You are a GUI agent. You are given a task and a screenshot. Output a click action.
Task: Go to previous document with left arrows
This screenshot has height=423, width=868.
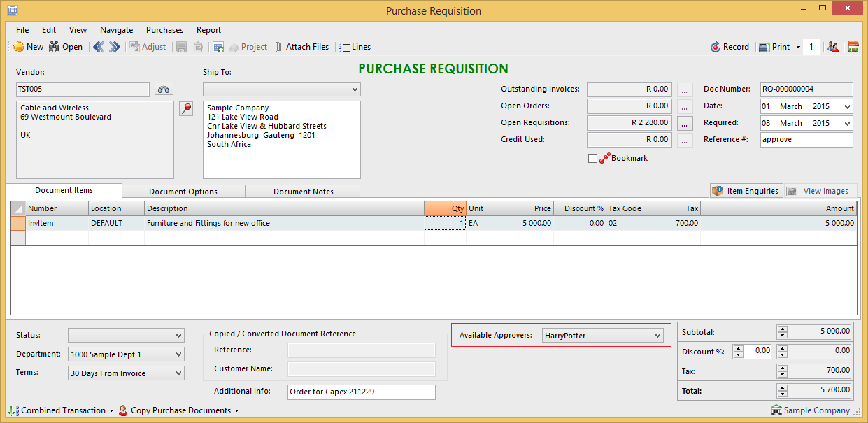99,47
